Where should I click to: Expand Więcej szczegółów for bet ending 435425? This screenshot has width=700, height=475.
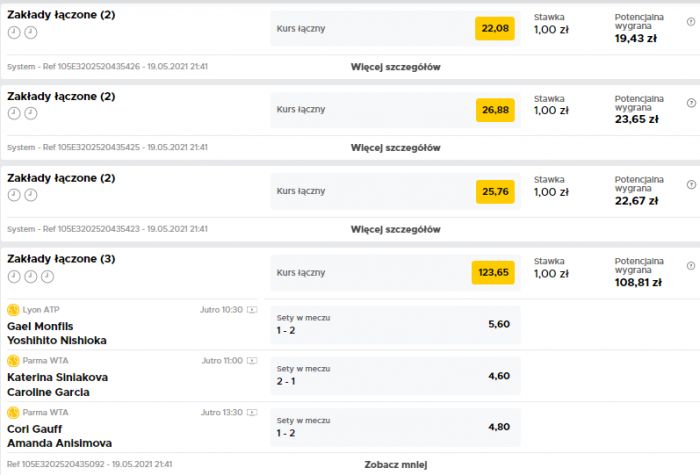[396, 148]
